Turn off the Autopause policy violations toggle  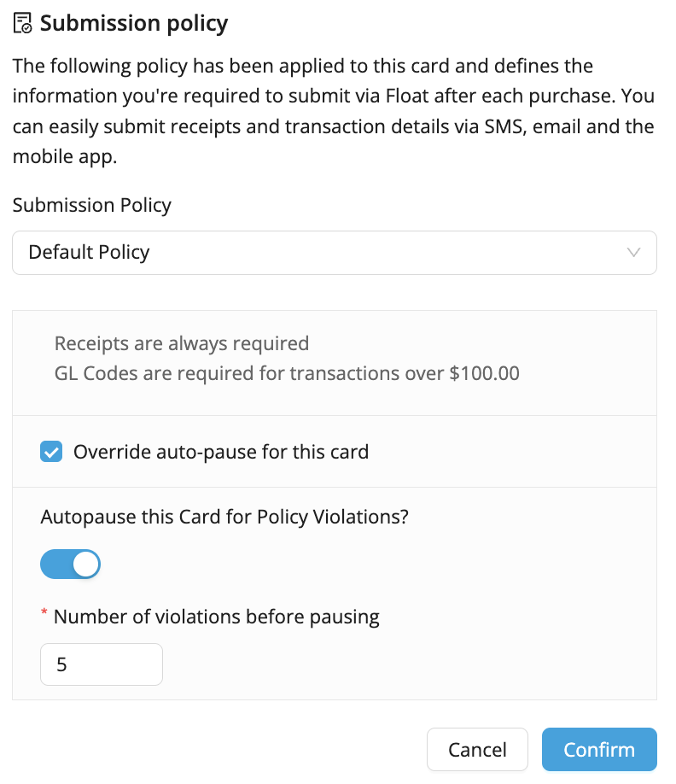(x=71, y=564)
